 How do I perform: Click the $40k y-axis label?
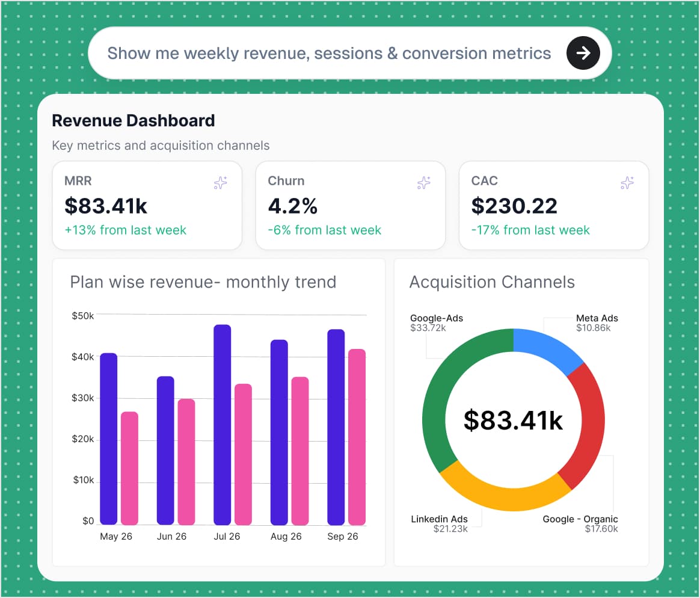[83, 357]
